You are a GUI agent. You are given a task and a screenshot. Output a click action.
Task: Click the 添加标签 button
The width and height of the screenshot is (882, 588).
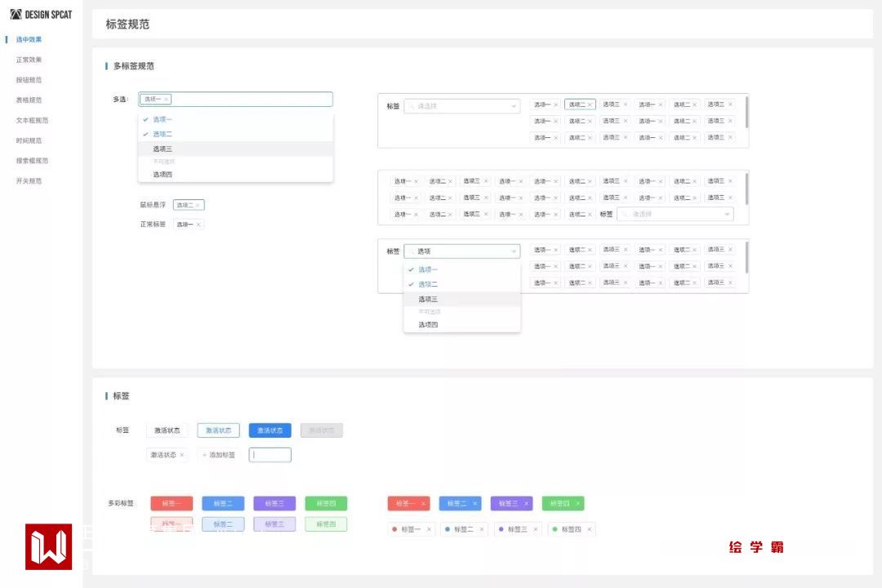click(x=218, y=455)
